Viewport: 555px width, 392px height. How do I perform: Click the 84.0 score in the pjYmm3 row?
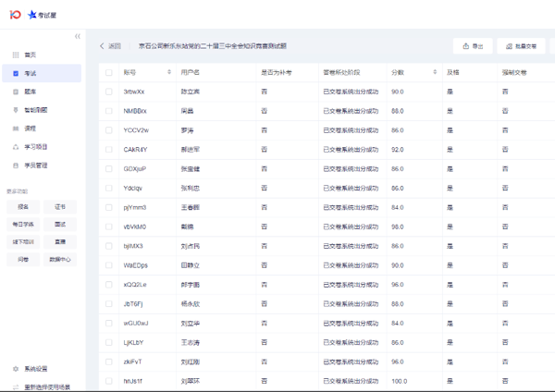click(x=398, y=207)
